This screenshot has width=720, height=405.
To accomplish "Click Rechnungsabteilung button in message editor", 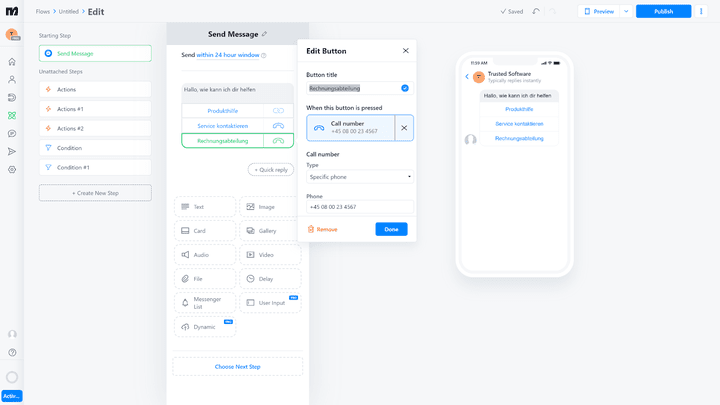I will (x=223, y=141).
